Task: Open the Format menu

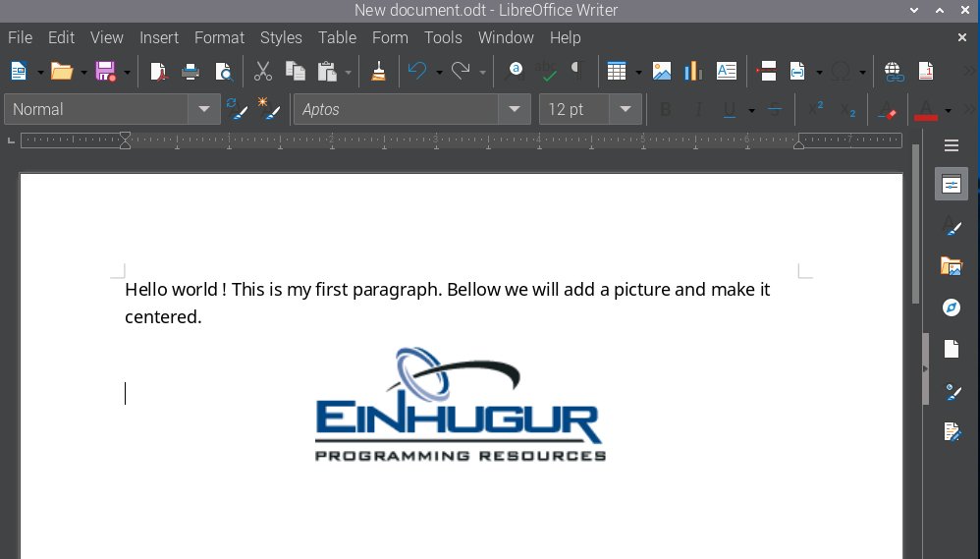Action: [x=219, y=37]
